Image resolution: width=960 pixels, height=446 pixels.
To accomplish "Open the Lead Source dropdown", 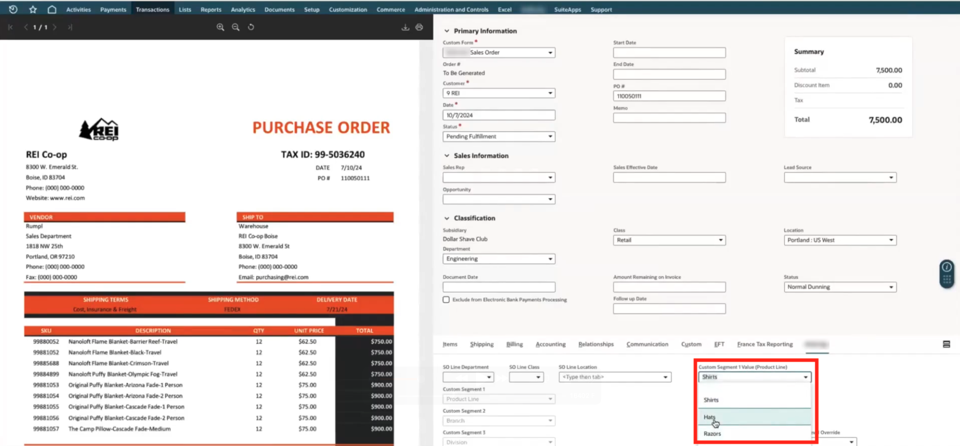I will coord(840,178).
